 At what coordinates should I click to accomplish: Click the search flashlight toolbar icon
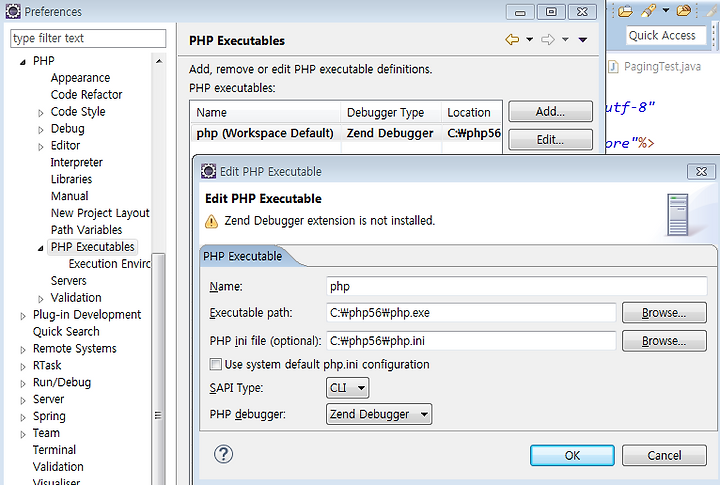pyautogui.click(x=648, y=11)
